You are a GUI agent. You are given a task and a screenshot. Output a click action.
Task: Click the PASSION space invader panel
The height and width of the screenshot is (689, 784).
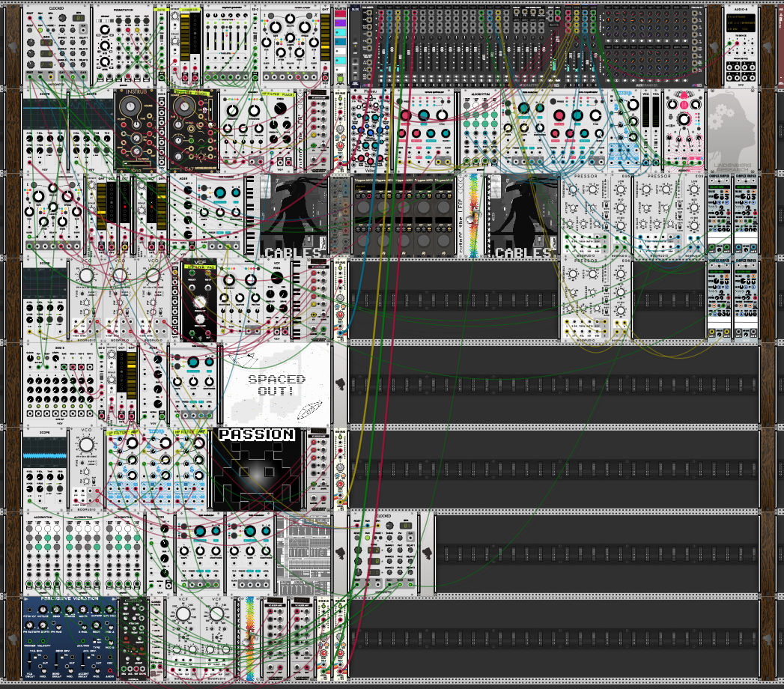[x=258, y=469]
